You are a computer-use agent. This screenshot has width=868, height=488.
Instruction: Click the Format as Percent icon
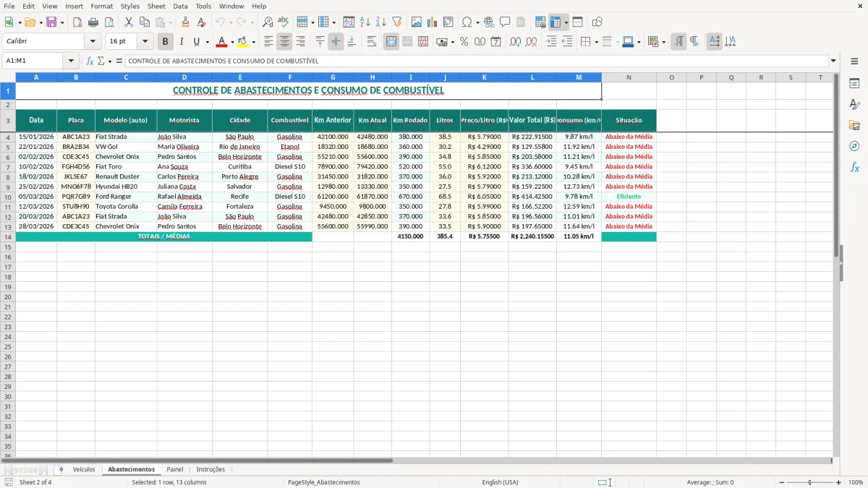coord(464,42)
